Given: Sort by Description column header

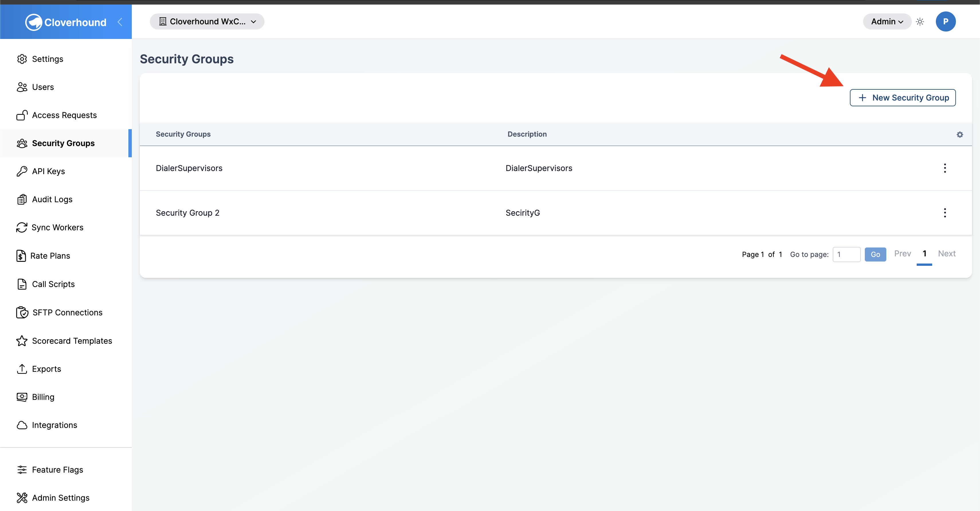Looking at the screenshot, I should tap(527, 134).
